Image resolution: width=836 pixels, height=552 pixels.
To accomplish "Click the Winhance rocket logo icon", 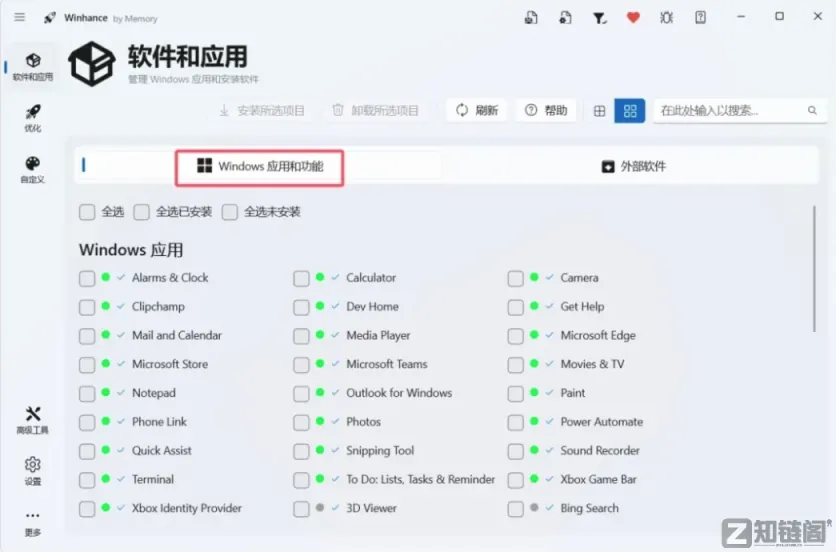I will click(50, 18).
